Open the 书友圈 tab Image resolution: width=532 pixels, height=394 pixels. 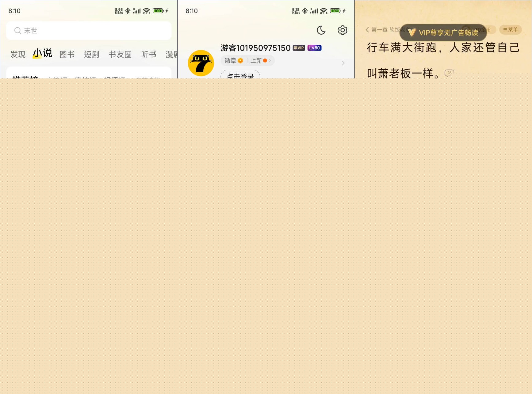[x=120, y=55]
